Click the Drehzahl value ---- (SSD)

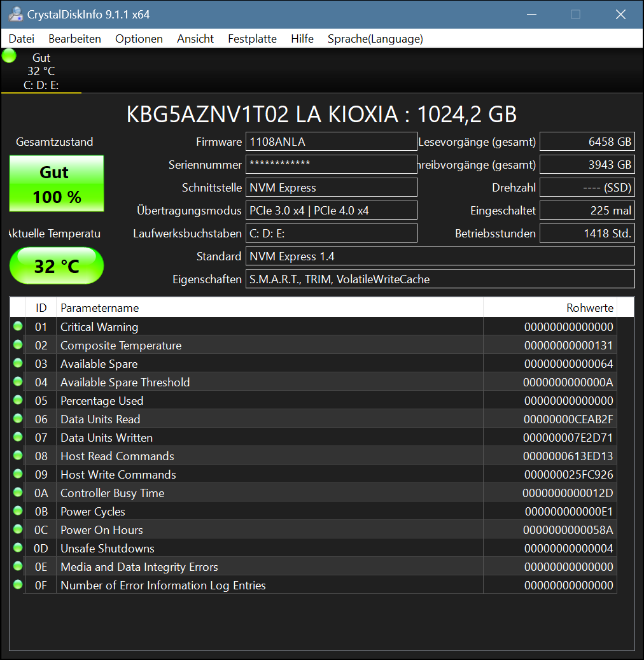[587, 187]
